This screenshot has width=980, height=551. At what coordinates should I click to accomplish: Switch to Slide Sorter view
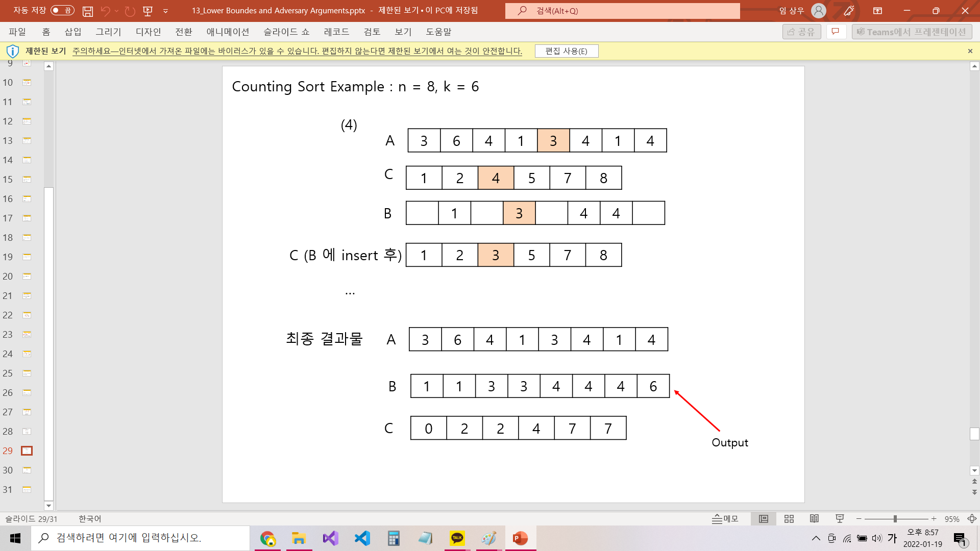pos(789,519)
